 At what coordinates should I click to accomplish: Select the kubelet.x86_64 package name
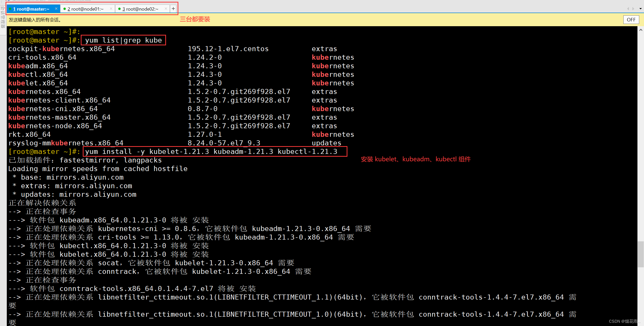(38, 83)
